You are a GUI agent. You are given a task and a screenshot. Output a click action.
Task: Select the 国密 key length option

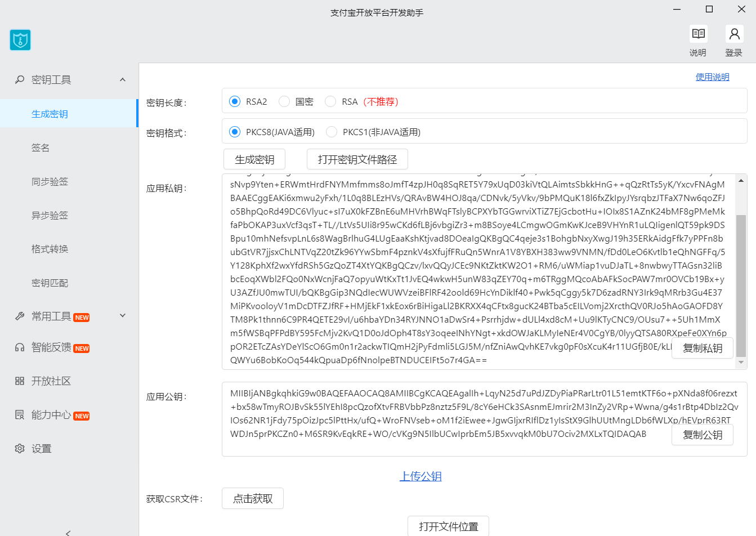[x=284, y=101]
